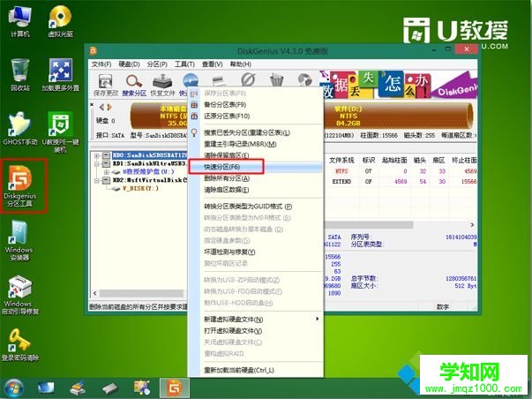Click the 保存更改 toolbar icon

coord(105,80)
